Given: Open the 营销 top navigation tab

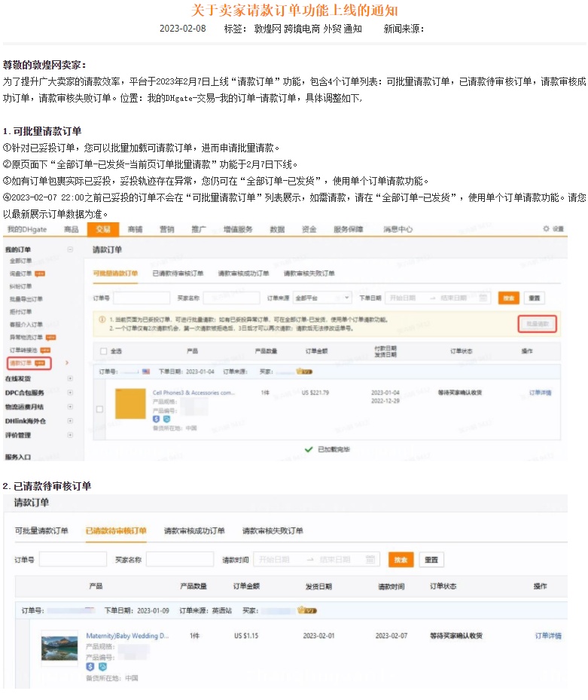Looking at the screenshot, I should pyautogui.click(x=167, y=229).
